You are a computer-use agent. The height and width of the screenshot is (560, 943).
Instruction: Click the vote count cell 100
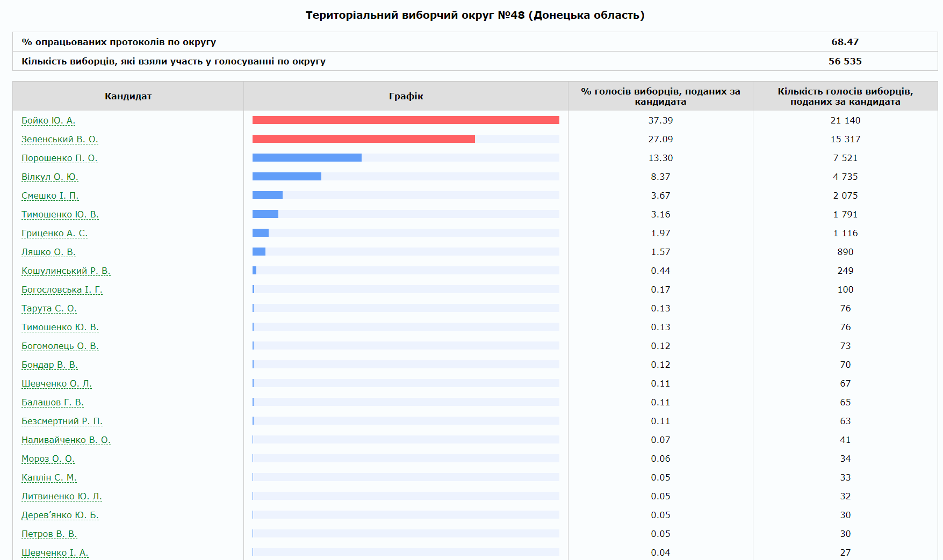tap(846, 289)
